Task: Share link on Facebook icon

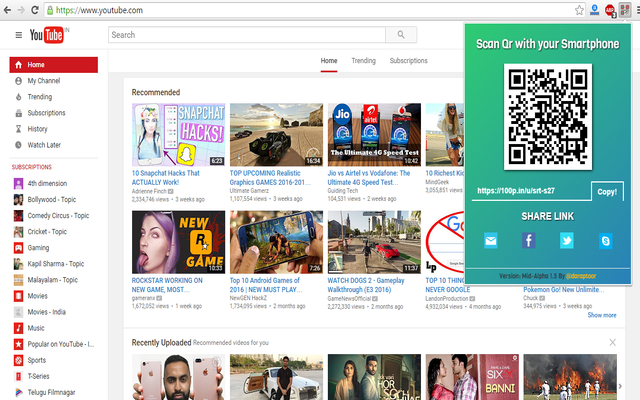Action: [529, 240]
